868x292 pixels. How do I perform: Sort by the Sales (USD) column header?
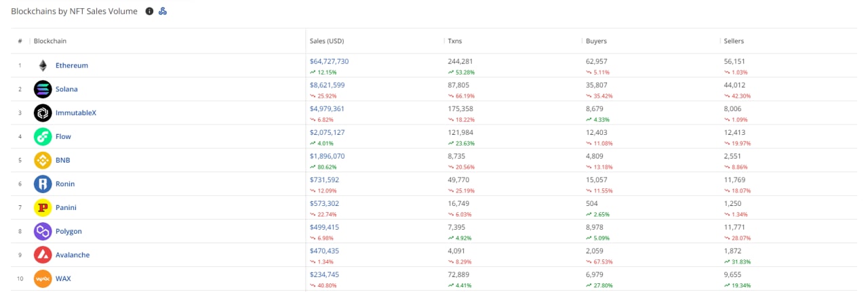pos(327,41)
